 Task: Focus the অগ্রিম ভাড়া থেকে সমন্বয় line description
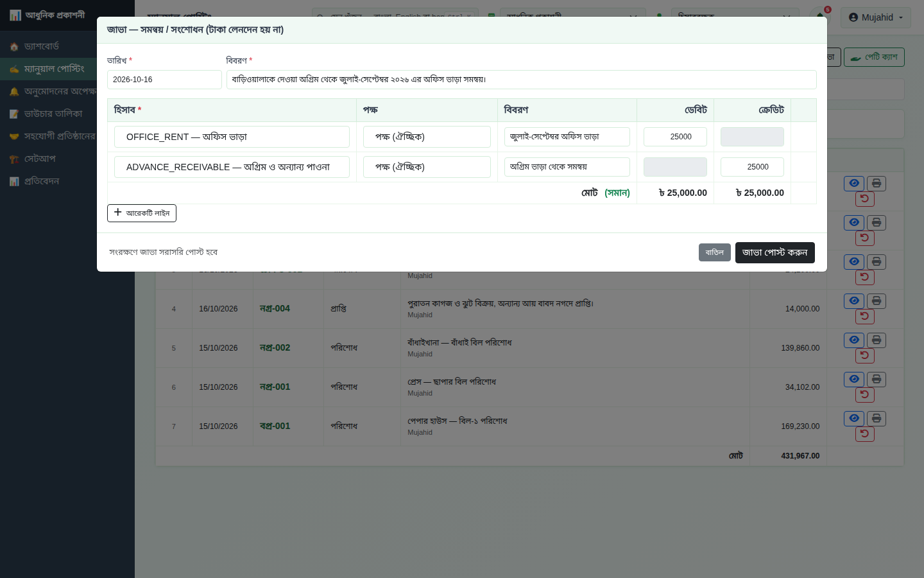[567, 167]
